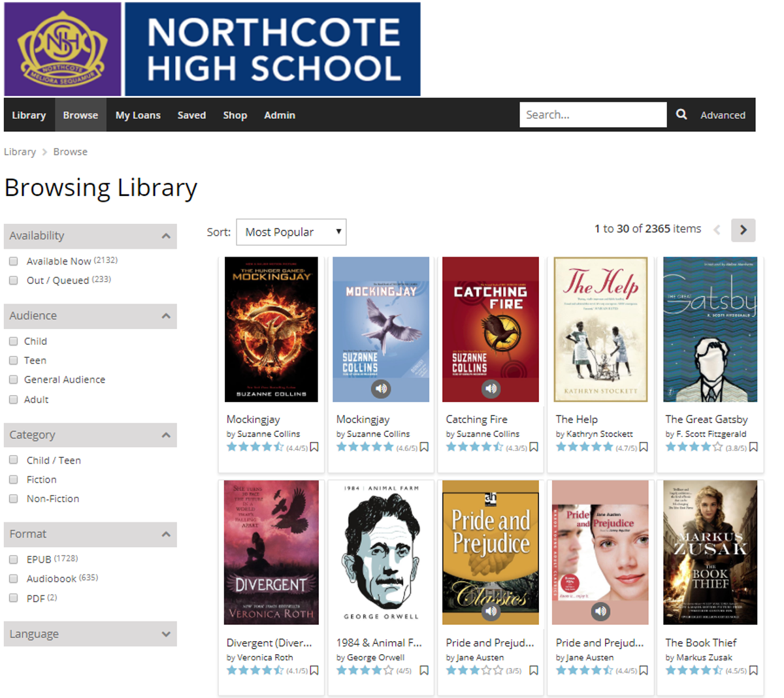Viewport: 784px width, 698px height.
Task: Open My Loans in navigation
Action: (x=138, y=115)
